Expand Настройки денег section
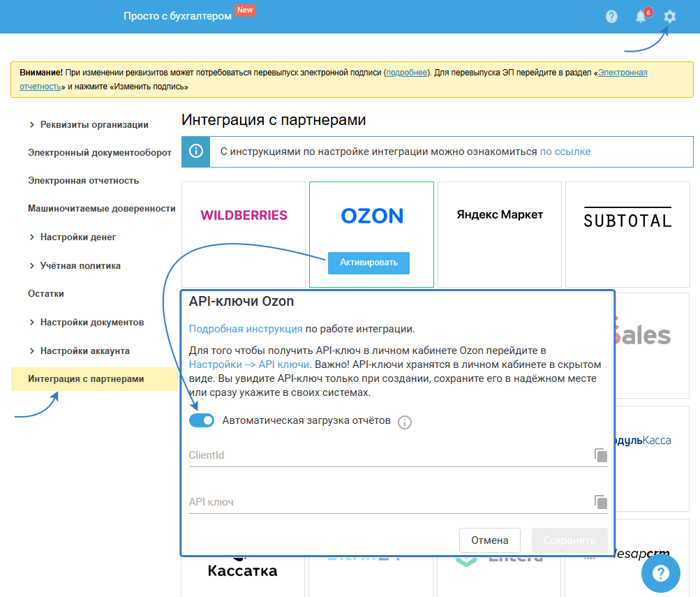This screenshot has width=700, height=597. [x=73, y=237]
